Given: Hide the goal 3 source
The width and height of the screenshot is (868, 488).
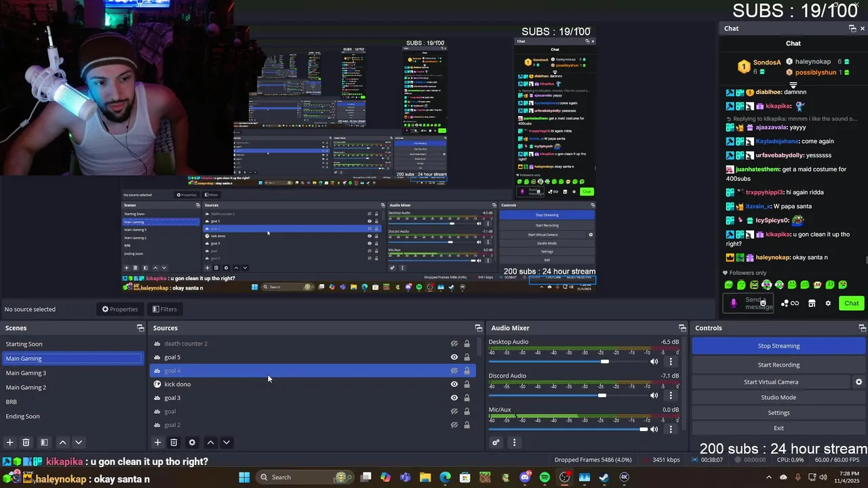Looking at the screenshot, I should tap(454, 398).
